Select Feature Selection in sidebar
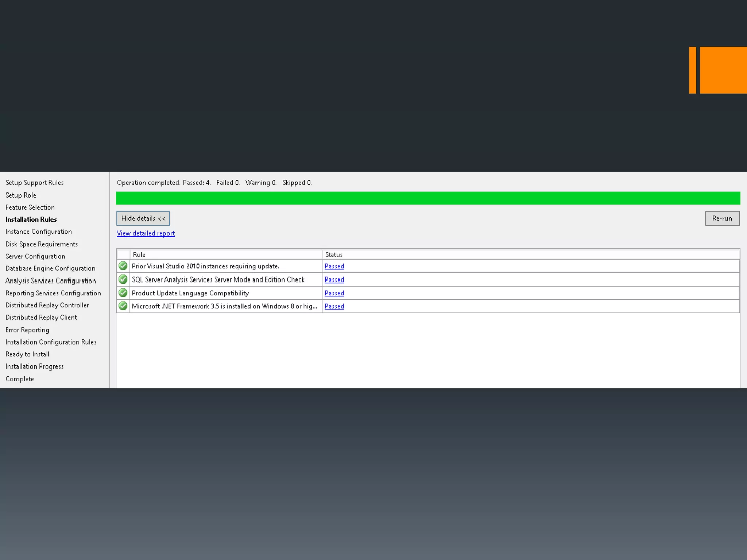 (x=30, y=207)
